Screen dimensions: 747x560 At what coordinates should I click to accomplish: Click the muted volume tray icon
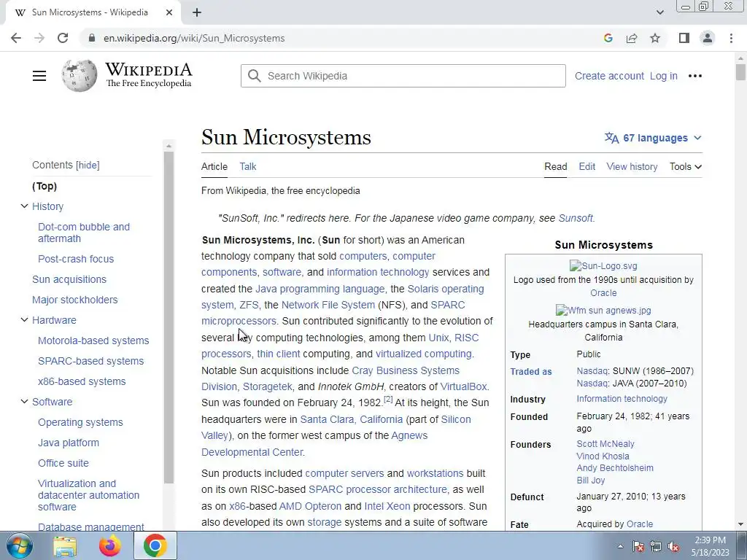(673, 546)
